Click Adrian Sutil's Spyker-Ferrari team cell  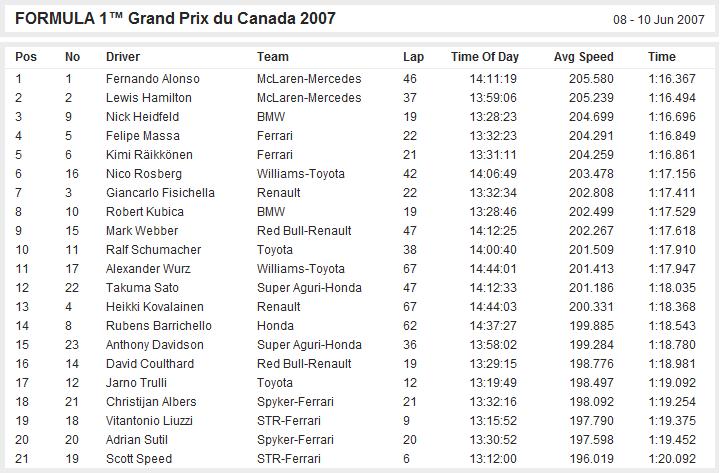pyautogui.click(x=295, y=439)
